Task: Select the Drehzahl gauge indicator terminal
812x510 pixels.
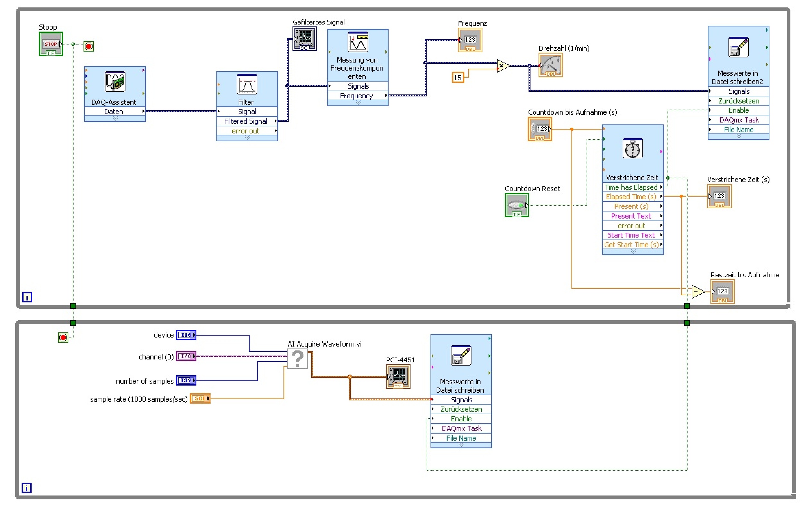Action: pos(550,65)
